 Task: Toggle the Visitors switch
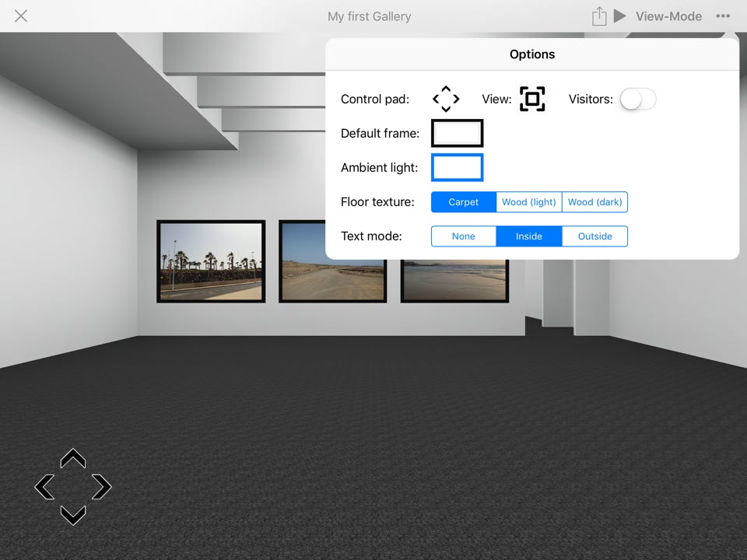637,99
